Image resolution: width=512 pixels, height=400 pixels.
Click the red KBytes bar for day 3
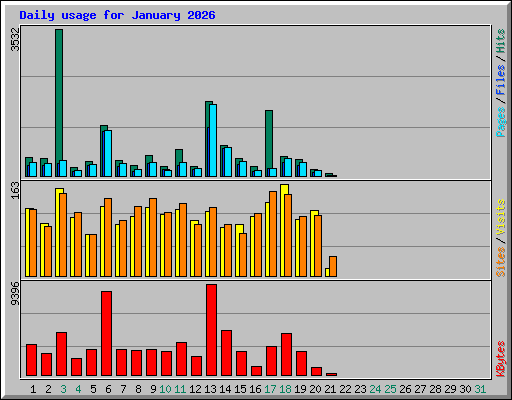coord(61,354)
